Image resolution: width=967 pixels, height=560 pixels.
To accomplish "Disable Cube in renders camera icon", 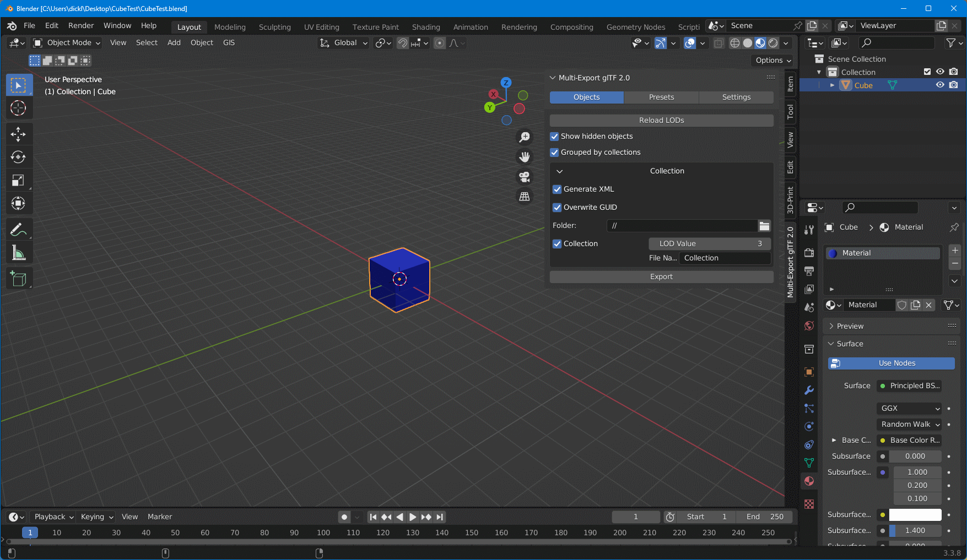I will click(953, 85).
